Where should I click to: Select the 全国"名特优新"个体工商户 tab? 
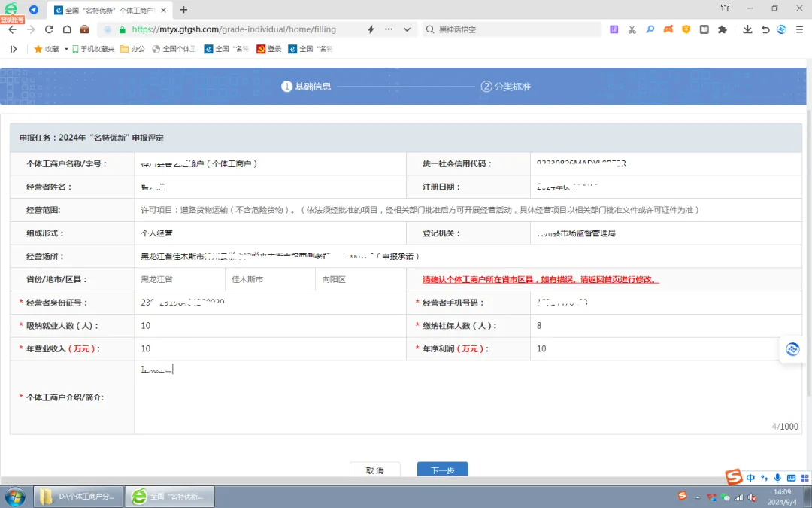111,9
